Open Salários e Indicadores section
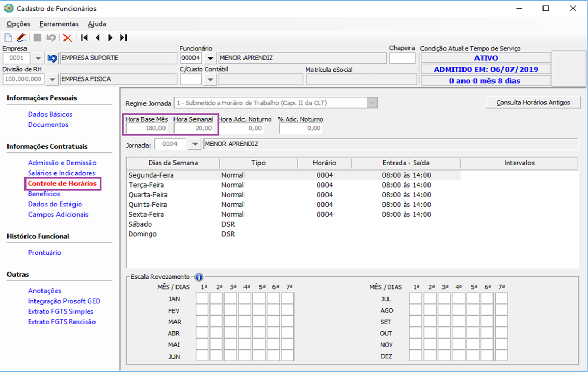 [x=62, y=173]
